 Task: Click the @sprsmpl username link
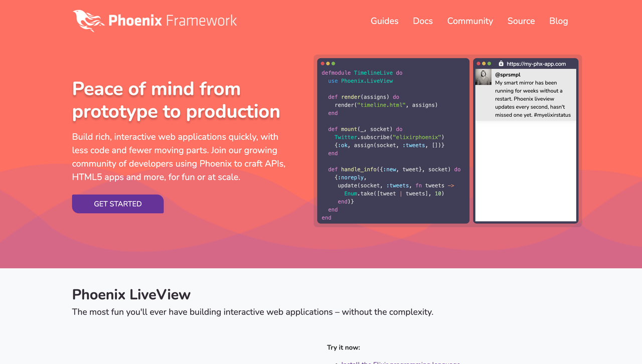pyautogui.click(x=508, y=74)
